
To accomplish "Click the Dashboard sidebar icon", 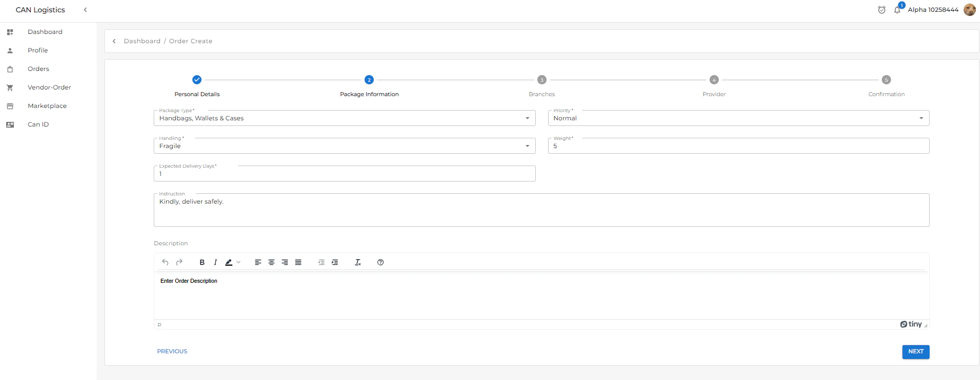I will (x=10, y=32).
